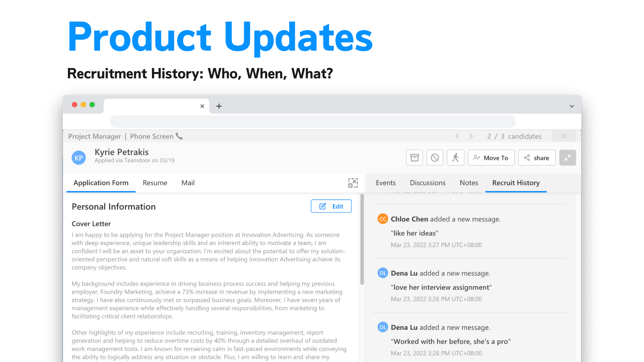The height and width of the screenshot is (362, 644).
Task: Click the "Worked with her before" message
Action: point(450,341)
